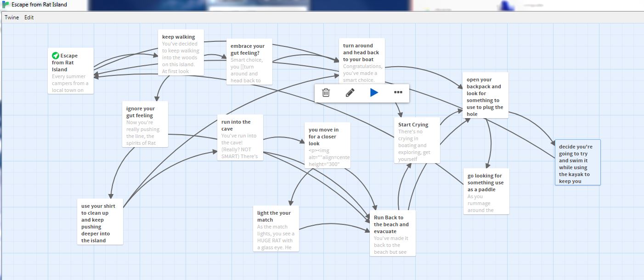Test story from here with play icon
Image resolution: width=644 pixels, height=280 pixels.
[x=374, y=92]
